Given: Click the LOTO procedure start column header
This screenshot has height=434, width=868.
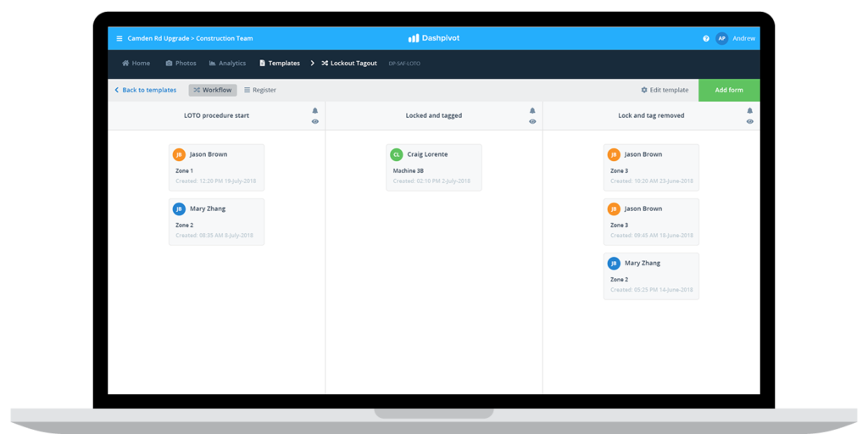Looking at the screenshot, I should click(x=216, y=115).
